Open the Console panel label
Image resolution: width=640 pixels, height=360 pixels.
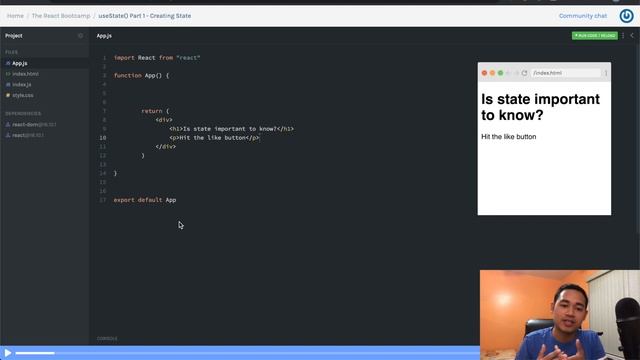click(107, 338)
